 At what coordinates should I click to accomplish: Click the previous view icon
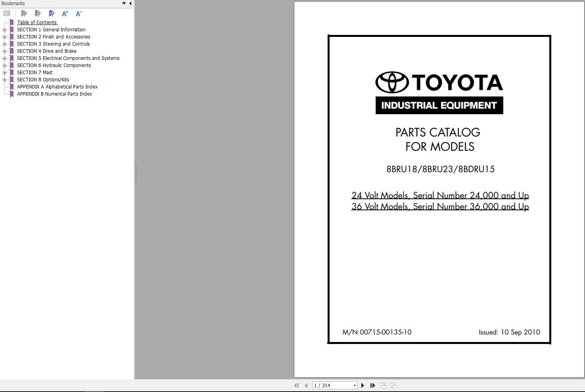coord(383,385)
